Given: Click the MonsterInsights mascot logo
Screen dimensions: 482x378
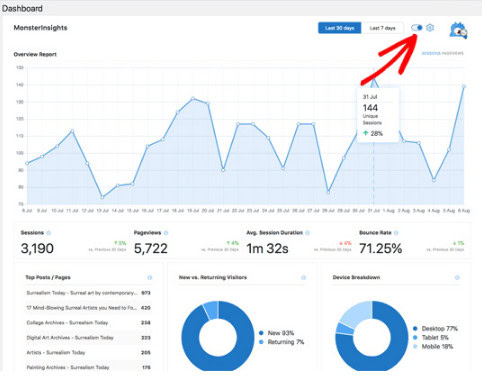Looking at the screenshot, I should click(458, 31).
